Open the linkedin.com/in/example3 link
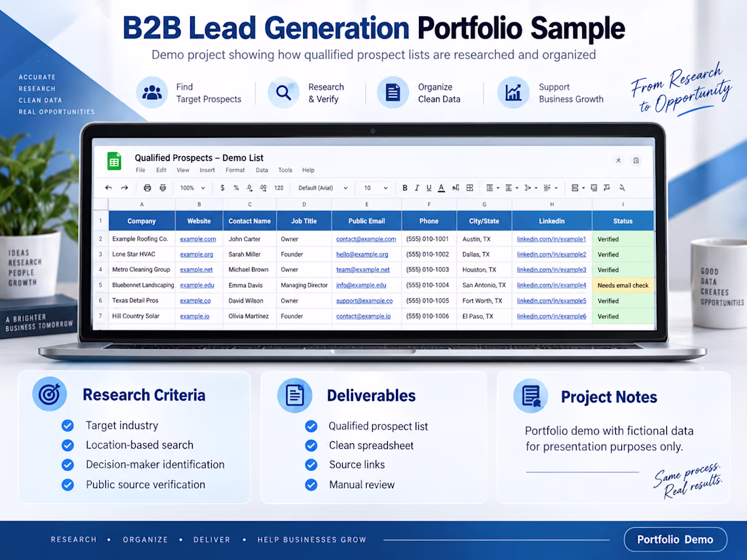The width and height of the screenshot is (747, 560). click(x=551, y=269)
